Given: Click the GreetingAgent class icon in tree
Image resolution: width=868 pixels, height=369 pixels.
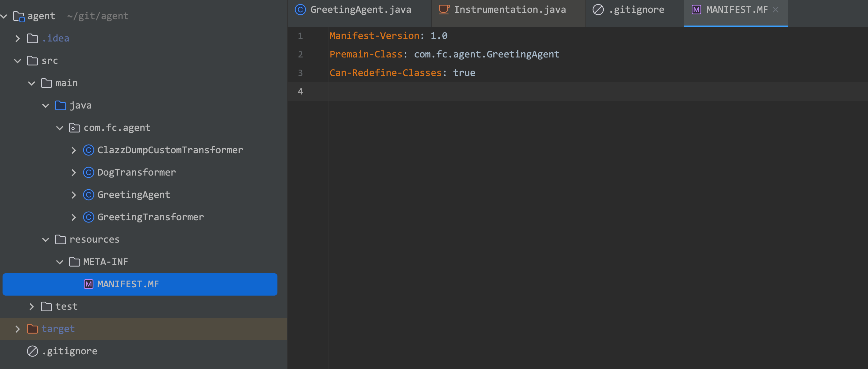Looking at the screenshot, I should coord(89,195).
